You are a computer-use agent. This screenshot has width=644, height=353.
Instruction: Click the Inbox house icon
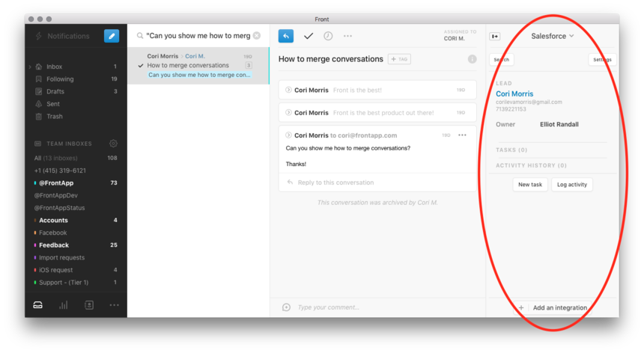[x=39, y=67]
